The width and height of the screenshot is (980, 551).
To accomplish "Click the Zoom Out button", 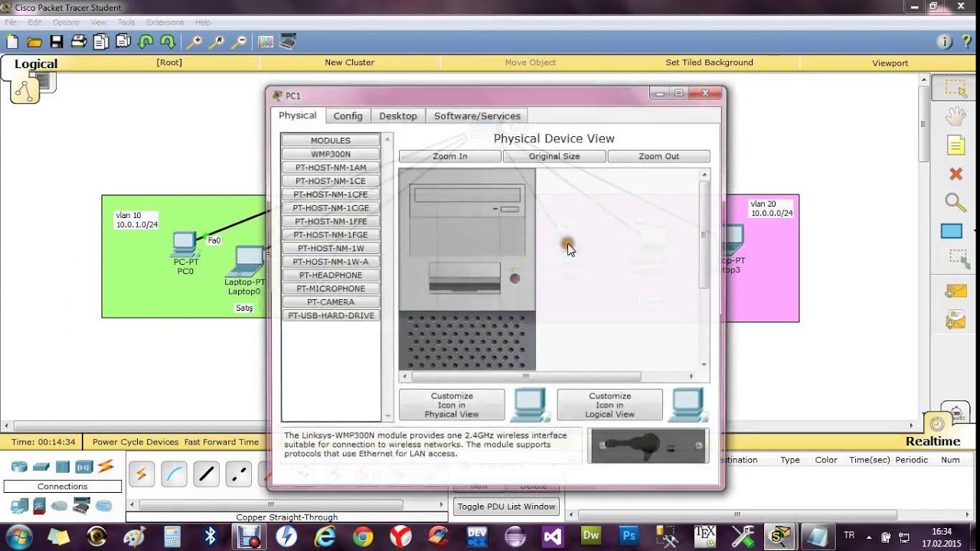I will click(x=658, y=156).
